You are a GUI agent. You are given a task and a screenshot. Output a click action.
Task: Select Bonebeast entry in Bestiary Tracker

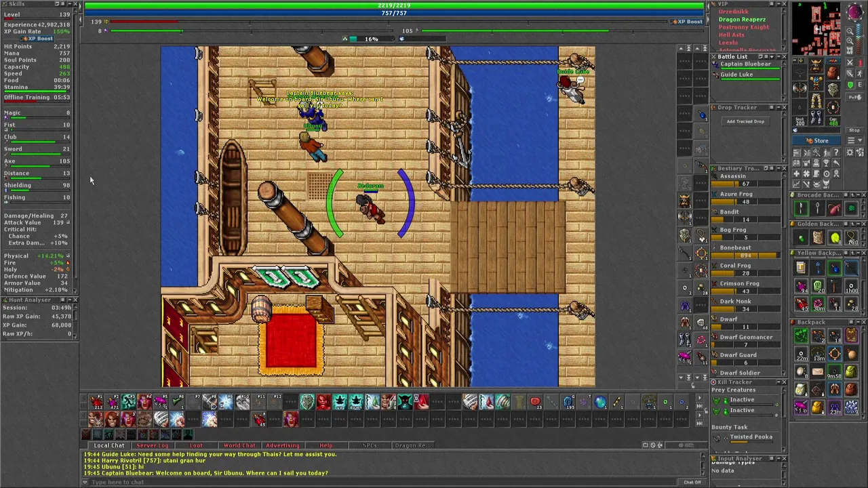[746, 251]
